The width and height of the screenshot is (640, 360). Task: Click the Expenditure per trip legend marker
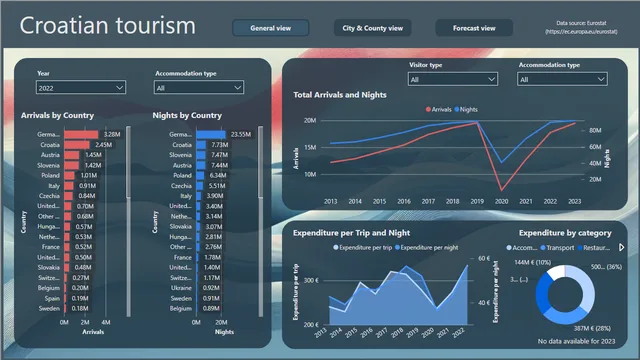click(336, 247)
